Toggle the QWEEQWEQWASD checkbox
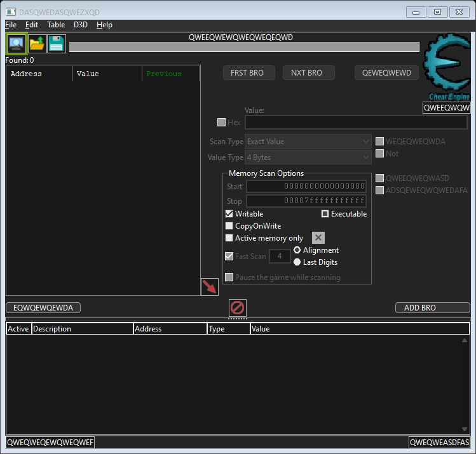This screenshot has width=476, height=454. click(380, 178)
